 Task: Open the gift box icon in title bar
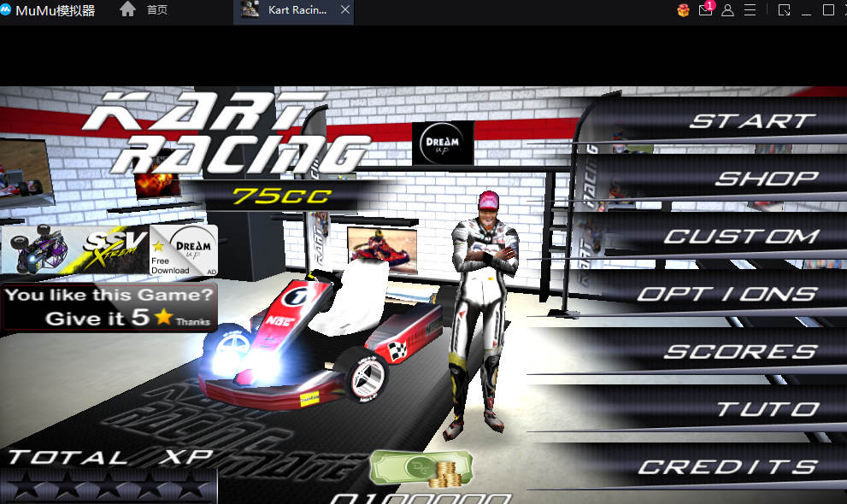[683, 10]
